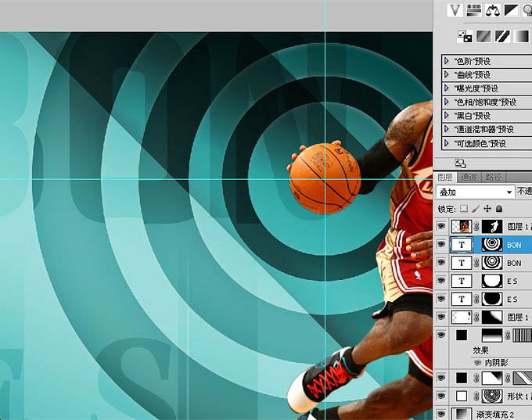Viewport: 532px width, 420px height.
Task: Toggle visibility of the 图层 1 layer
Action: [x=441, y=317]
